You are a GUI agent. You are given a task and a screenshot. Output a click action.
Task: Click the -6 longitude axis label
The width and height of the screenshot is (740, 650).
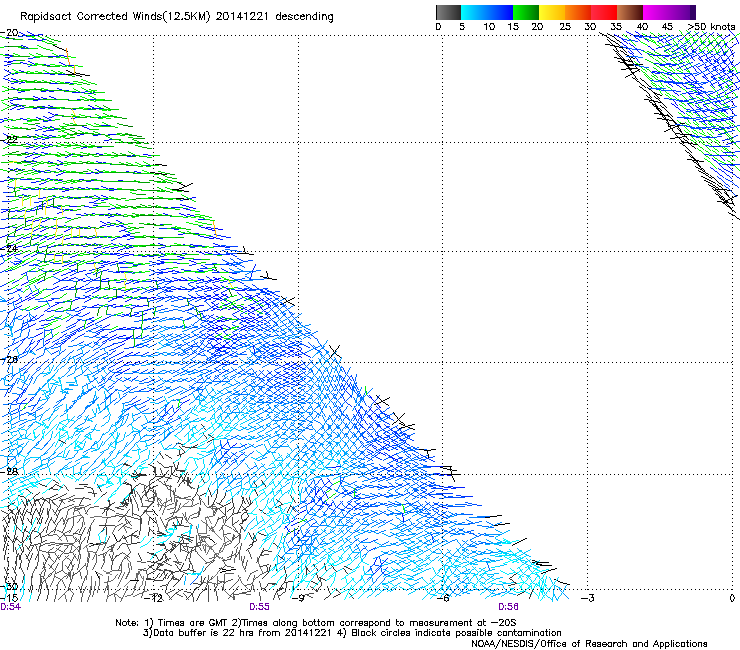[443, 598]
